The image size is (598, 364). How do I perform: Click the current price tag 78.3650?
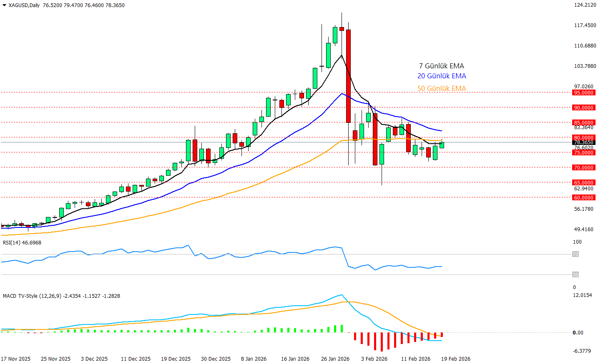pos(583,142)
